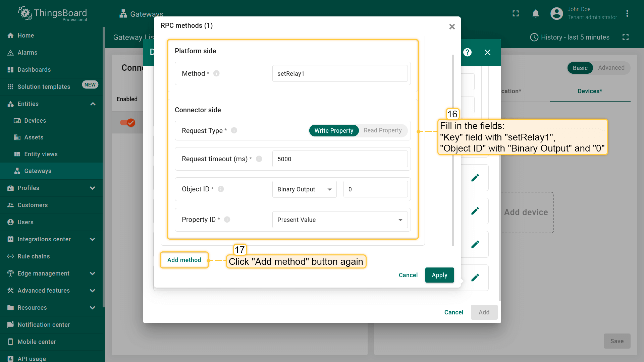Image resolution: width=644 pixels, height=362 pixels.
Task: Open the Dashboards sidebar menu item
Action: (34, 70)
